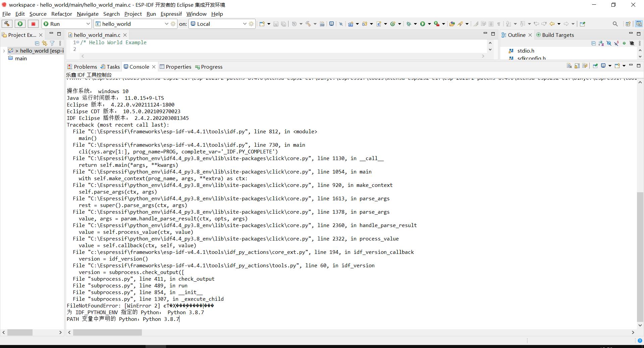Viewport: 644px width, 348px height.
Task: Maximize the Console view panel
Action: point(639,66)
